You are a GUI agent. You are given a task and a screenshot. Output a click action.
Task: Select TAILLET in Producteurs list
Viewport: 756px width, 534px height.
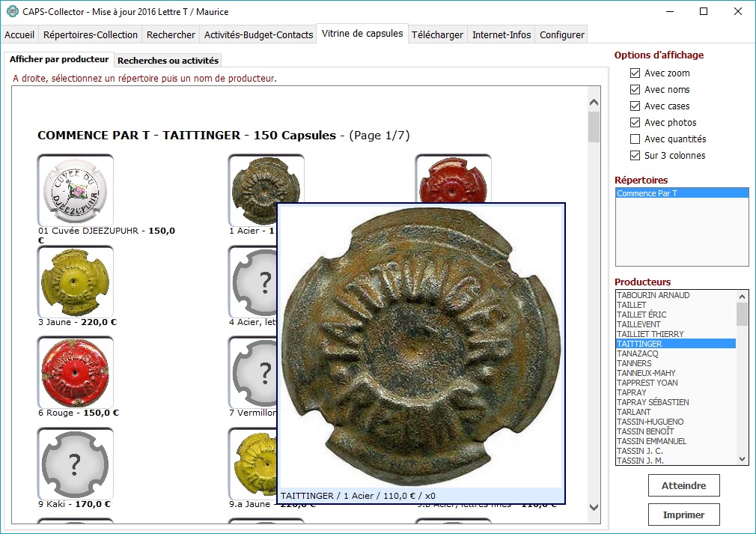tap(676, 305)
